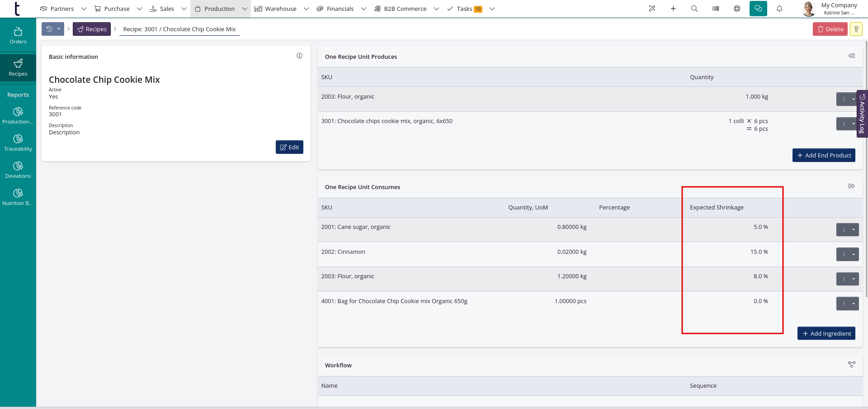Click the Workflow diagram icon
868x409 pixels.
coord(852,365)
